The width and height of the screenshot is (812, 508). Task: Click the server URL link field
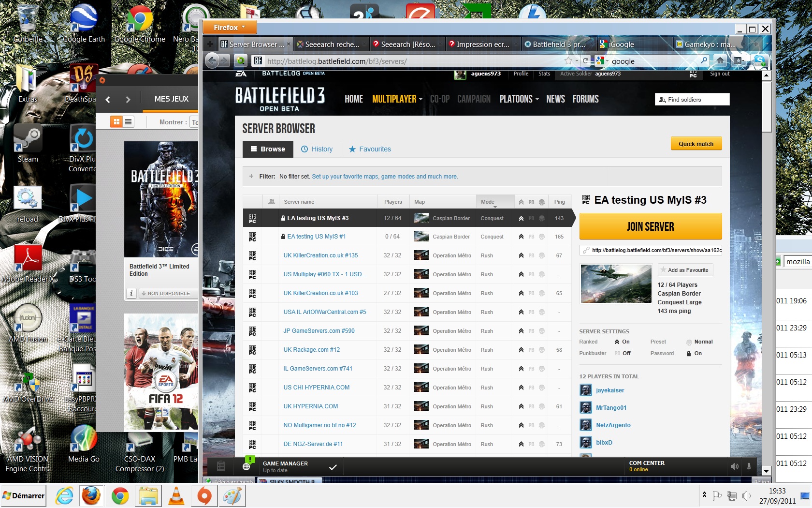tap(651, 250)
